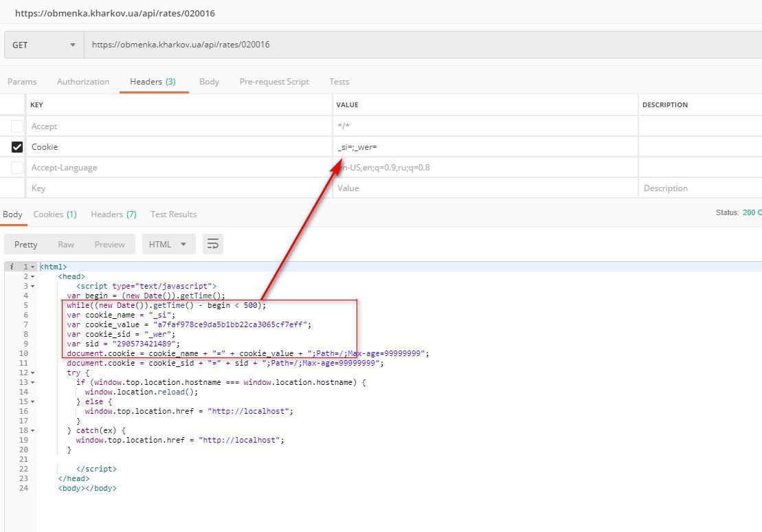Collapse the script tag on line 3
This screenshot has height=532, width=762.
[33, 287]
